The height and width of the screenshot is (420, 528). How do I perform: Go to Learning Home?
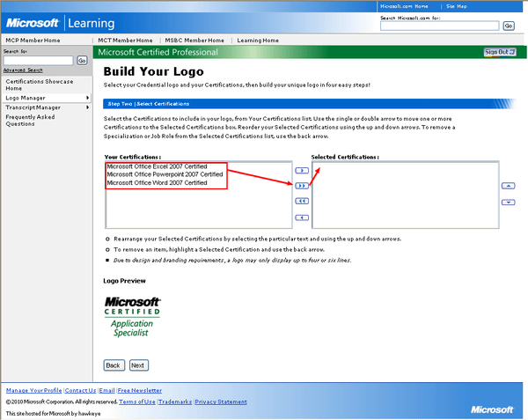coord(258,41)
